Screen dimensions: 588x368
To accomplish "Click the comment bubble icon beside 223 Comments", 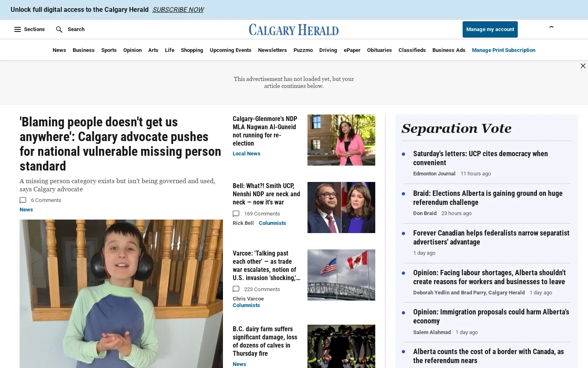I will coord(236,289).
